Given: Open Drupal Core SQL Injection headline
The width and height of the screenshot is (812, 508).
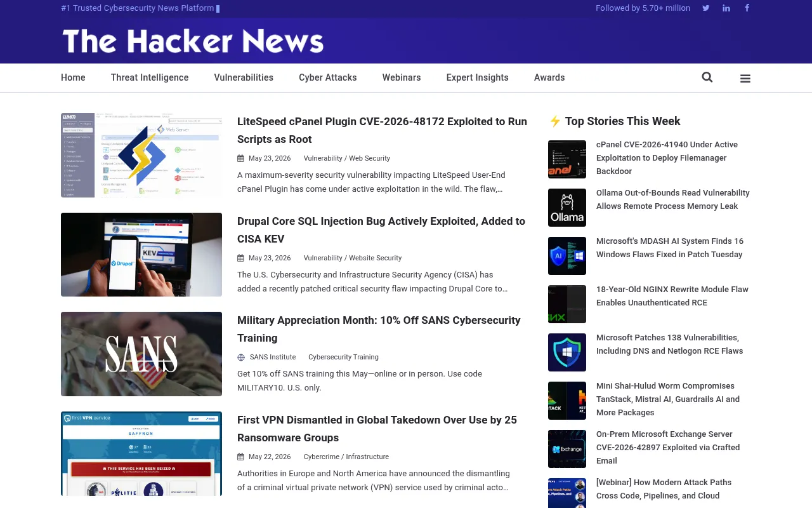Looking at the screenshot, I should click(381, 230).
